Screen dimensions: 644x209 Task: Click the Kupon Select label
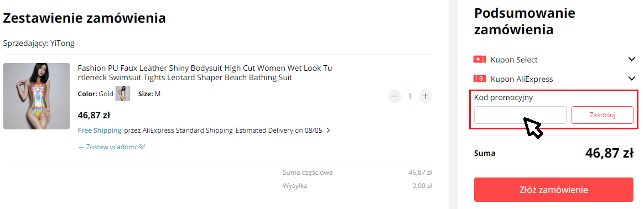[x=514, y=60]
